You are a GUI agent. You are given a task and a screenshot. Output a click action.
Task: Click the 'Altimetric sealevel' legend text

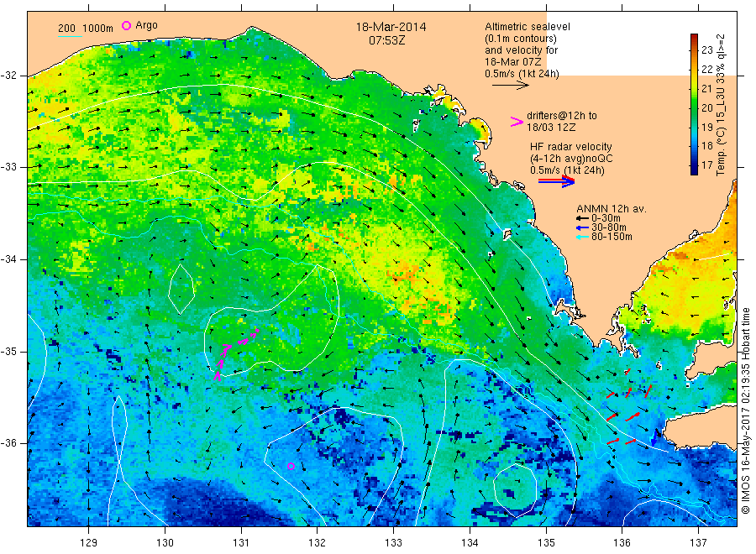(527, 27)
